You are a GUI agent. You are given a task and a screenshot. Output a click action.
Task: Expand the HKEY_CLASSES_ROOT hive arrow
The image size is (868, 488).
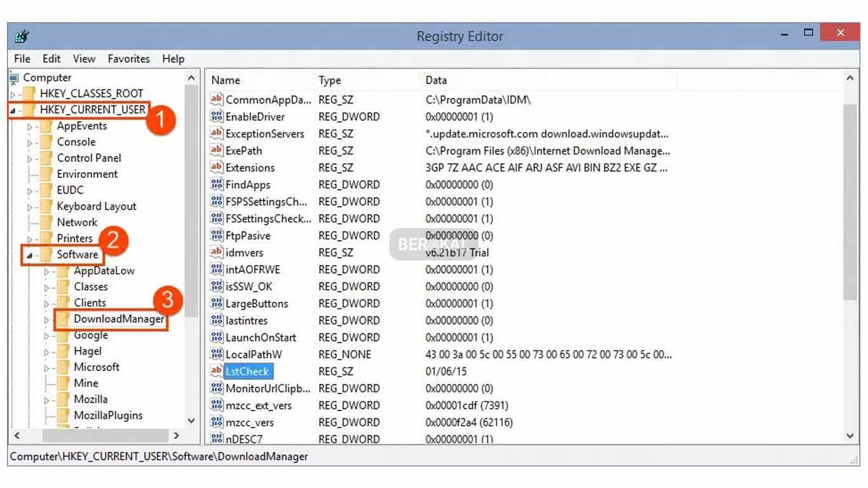(12, 94)
